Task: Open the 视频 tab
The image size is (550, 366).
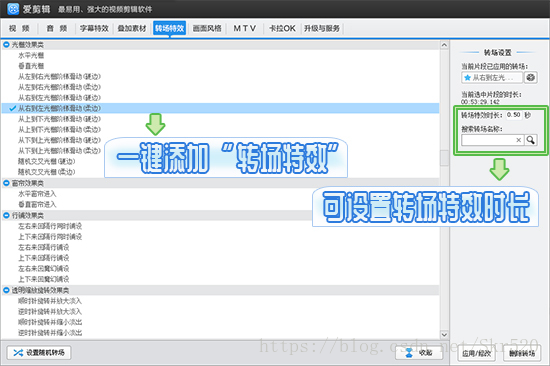Action: click(x=19, y=28)
